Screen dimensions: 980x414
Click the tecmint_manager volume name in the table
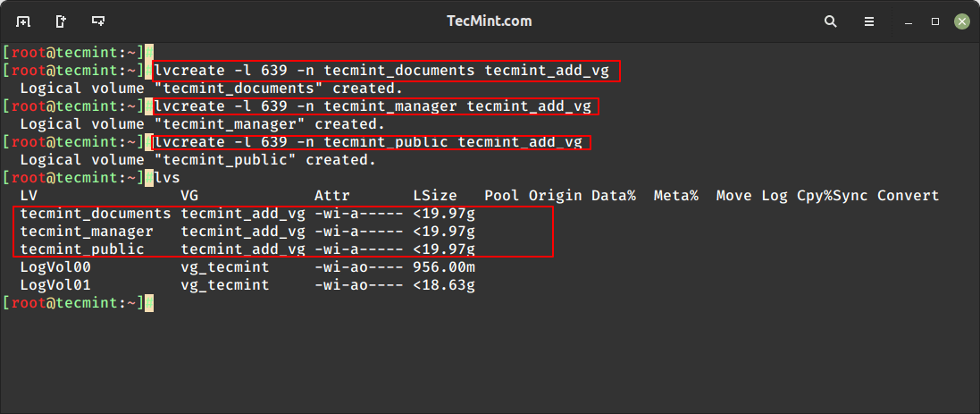coord(86,232)
